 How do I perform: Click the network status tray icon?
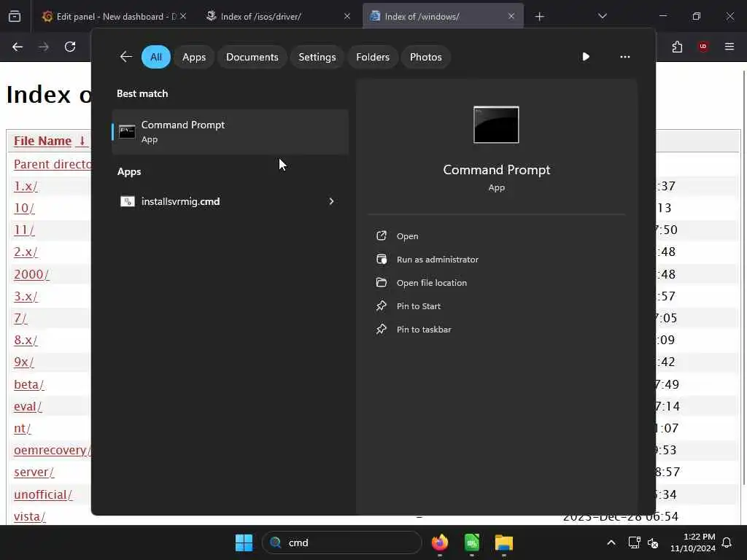634,542
